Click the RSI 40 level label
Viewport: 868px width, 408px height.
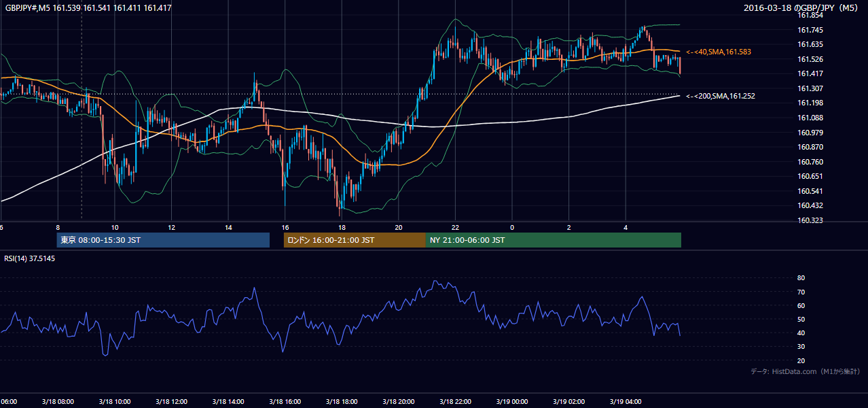pyautogui.click(x=801, y=333)
